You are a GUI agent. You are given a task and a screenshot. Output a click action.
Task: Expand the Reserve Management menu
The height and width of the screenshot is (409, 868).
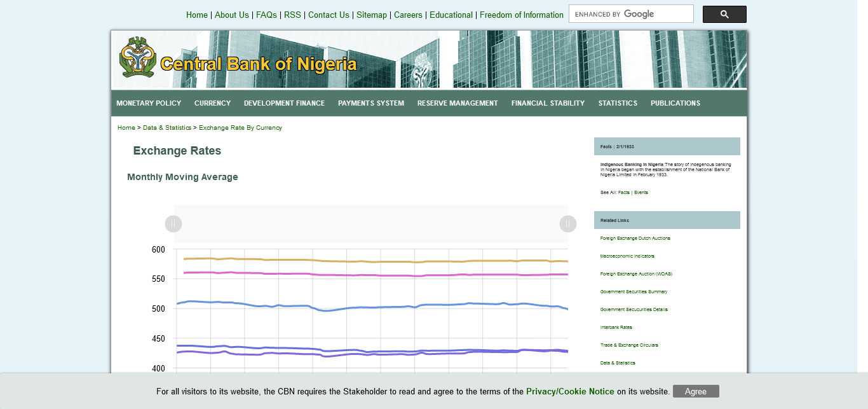tap(458, 103)
